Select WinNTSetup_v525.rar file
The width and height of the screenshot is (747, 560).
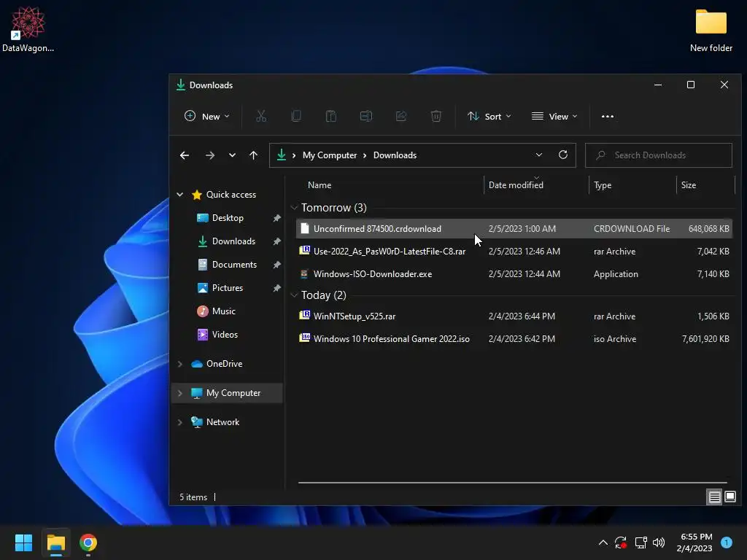[x=514, y=316]
